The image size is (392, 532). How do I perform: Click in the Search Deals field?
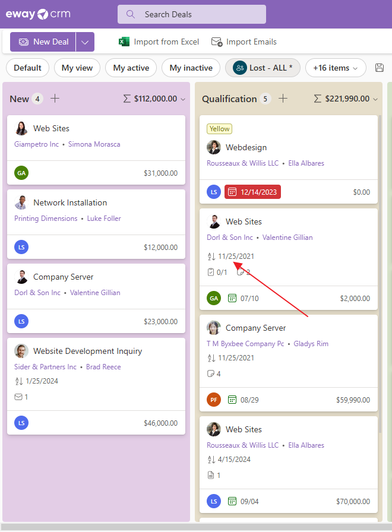pyautogui.click(x=192, y=14)
